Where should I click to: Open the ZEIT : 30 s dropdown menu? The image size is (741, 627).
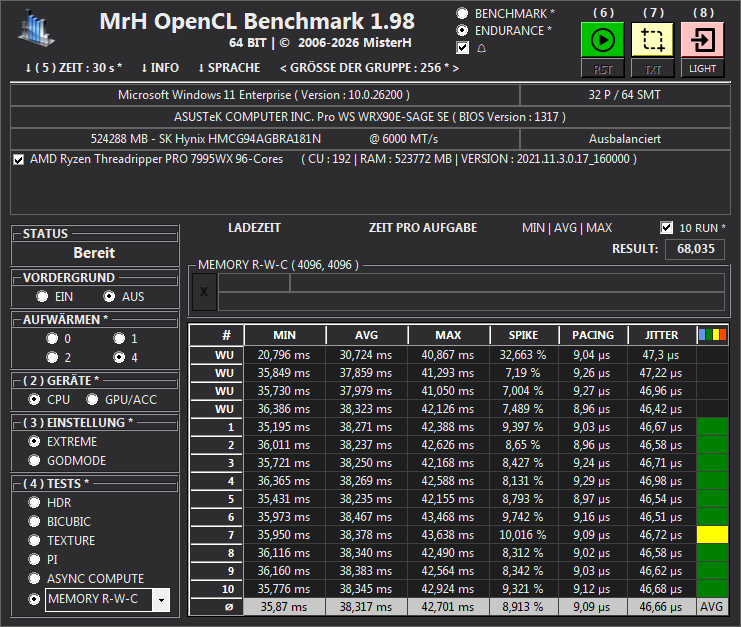pos(73,68)
